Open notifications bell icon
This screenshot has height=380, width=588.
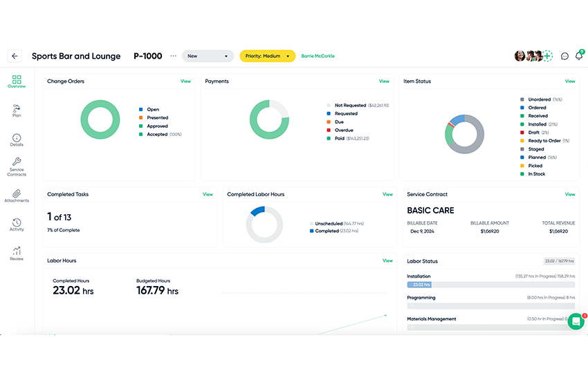coord(578,55)
